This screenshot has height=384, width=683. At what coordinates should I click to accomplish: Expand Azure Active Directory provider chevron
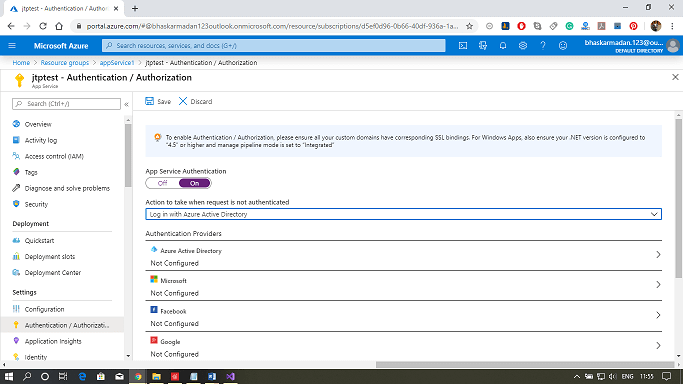pyautogui.click(x=658, y=255)
